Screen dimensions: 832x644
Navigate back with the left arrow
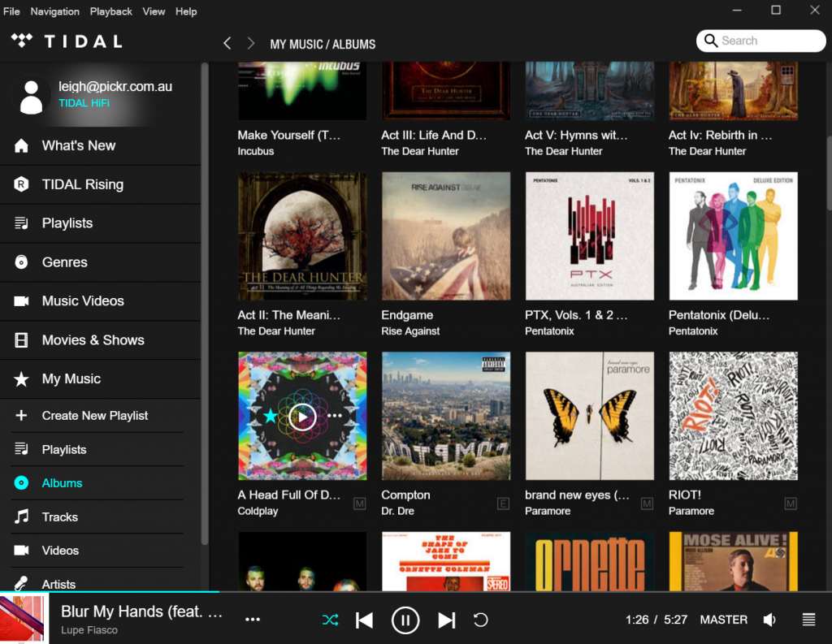227,43
